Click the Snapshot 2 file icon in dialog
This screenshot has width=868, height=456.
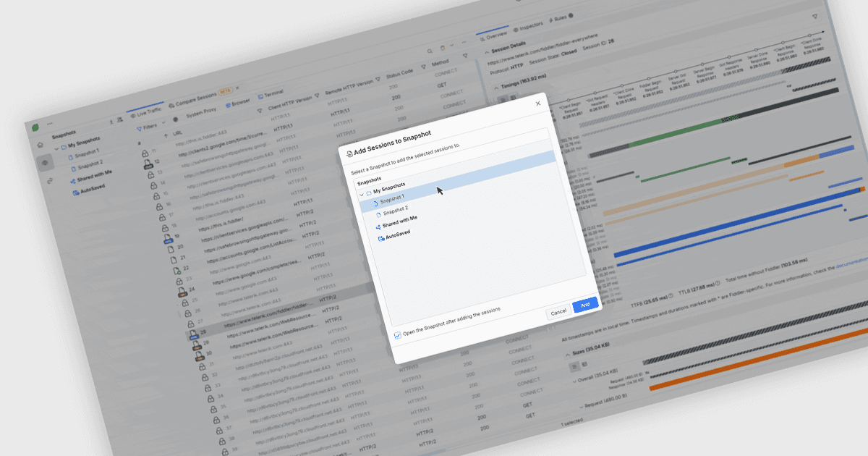click(378, 215)
